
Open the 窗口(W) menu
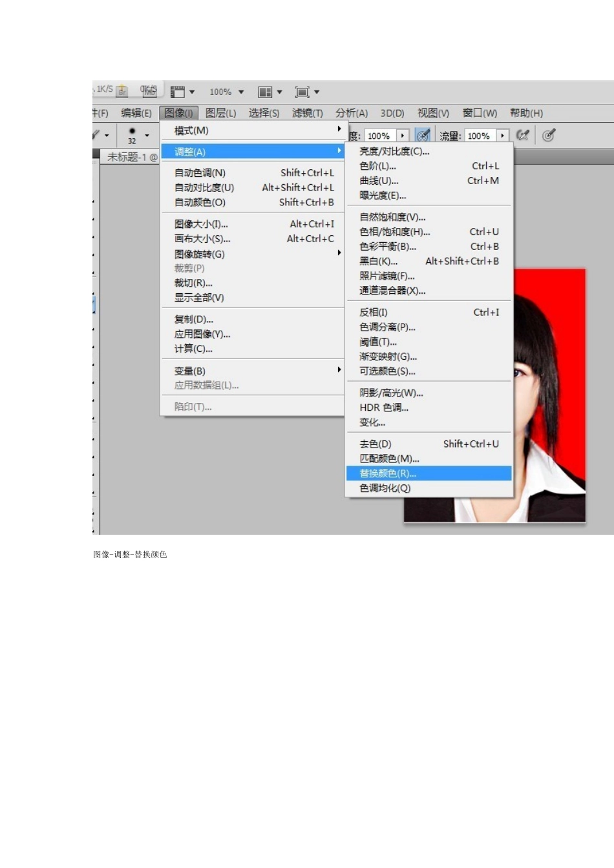coord(480,113)
